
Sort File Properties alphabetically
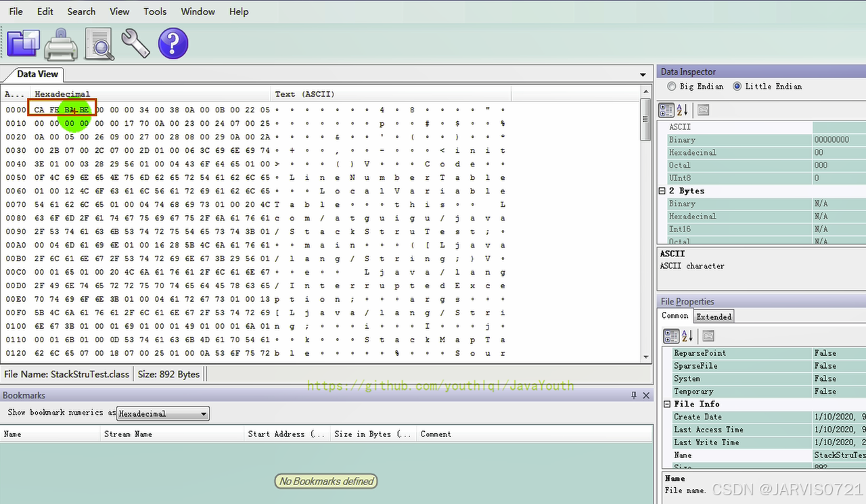pos(687,336)
